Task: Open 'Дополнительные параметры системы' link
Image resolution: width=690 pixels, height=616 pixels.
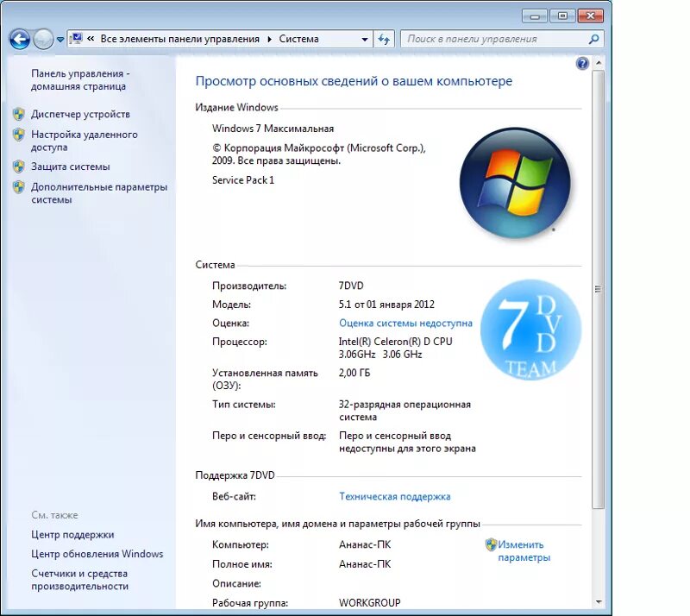Action: pyautogui.click(x=99, y=193)
